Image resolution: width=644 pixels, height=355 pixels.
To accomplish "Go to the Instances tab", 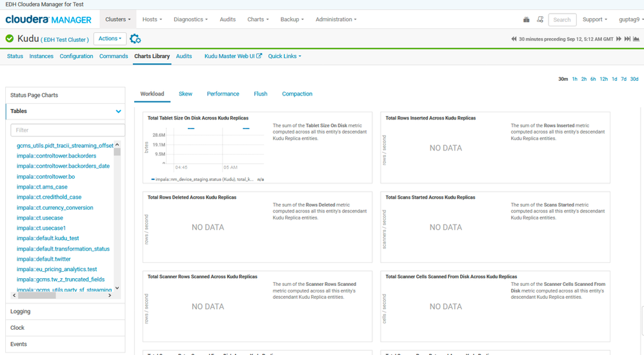I will [41, 56].
